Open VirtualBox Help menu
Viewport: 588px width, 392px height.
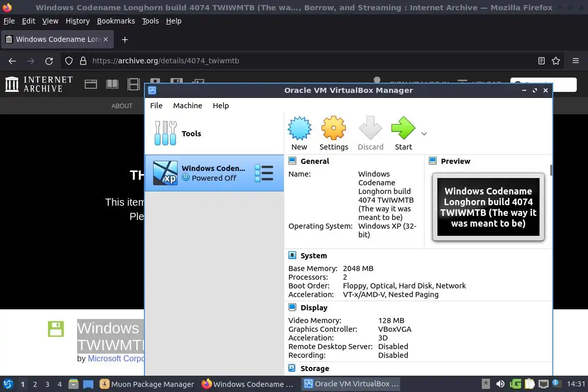[x=221, y=106]
